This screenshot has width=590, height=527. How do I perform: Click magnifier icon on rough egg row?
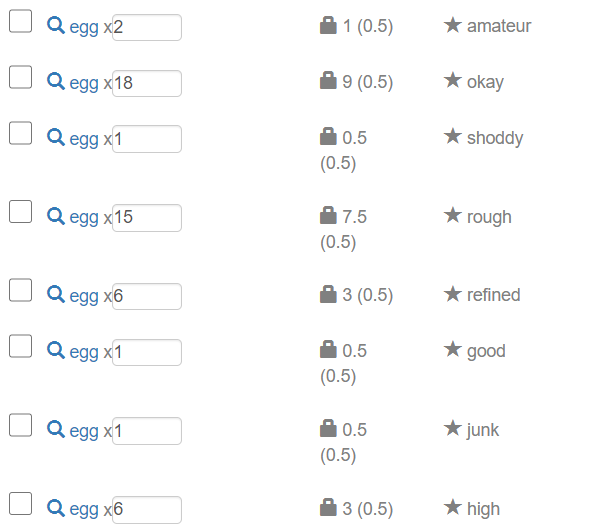pyautogui.click(x=56, y=216)
